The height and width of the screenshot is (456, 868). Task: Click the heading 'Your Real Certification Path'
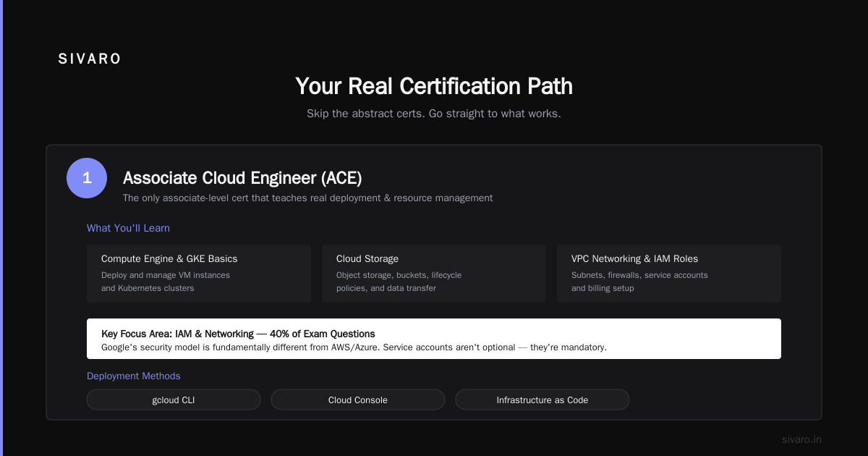point(434,86)
